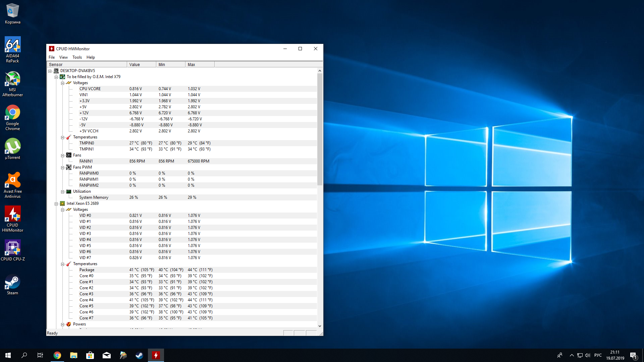Image resolution: width=644 pixels, height=362 pixels.
Task: Expand or collapse the Powers section
Action: point(63,324)
